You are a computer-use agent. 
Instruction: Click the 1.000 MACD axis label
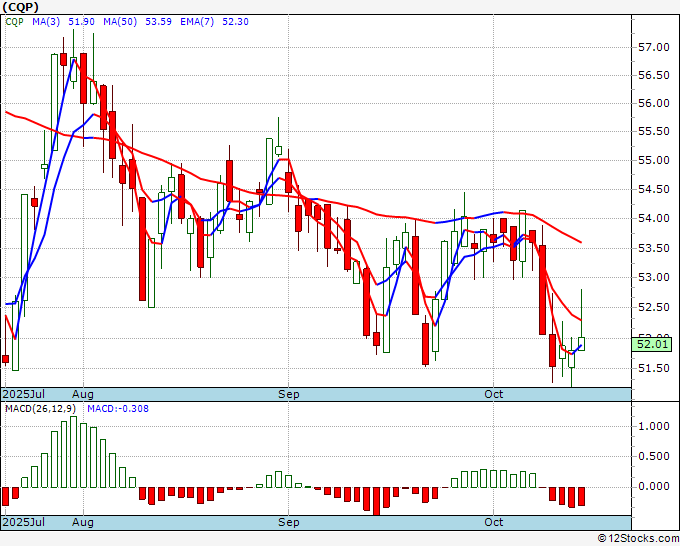pyautogui.click(x=654, y=426)
